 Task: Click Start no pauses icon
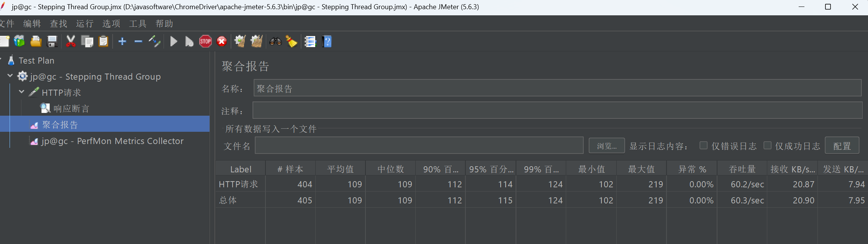click(x=189, y=41)
